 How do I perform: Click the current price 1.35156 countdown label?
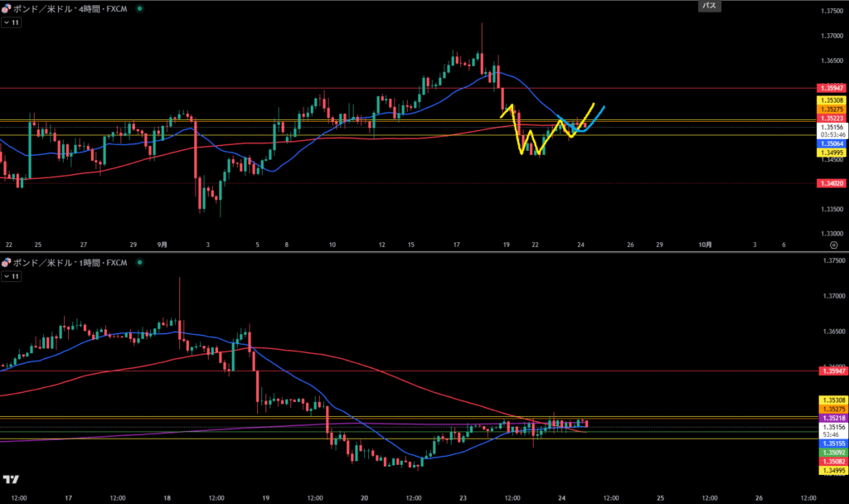pos(831,130)
